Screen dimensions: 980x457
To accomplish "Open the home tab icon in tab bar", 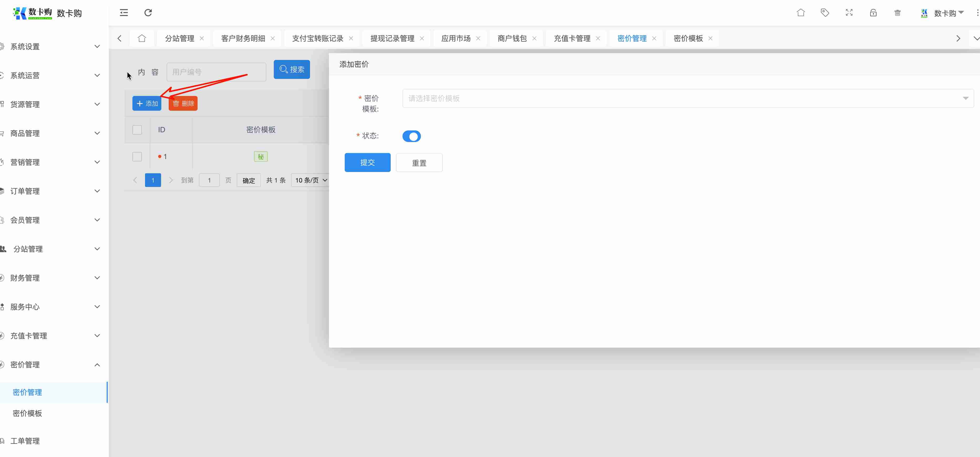I will [x=142, y=38].
